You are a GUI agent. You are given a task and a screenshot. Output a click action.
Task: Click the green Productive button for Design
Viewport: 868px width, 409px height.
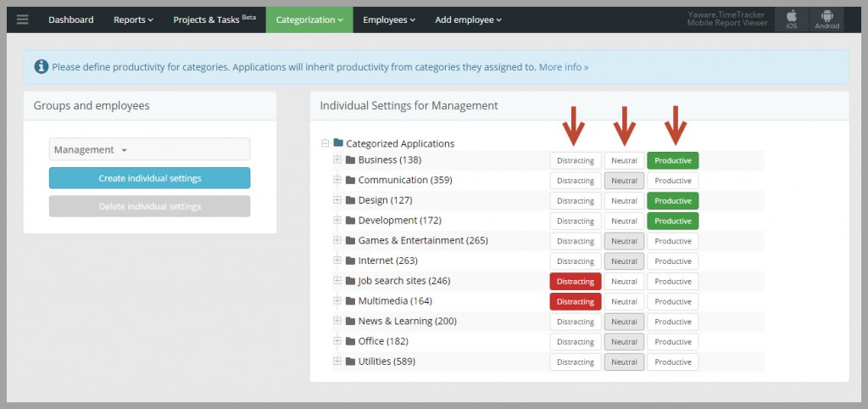pos(672,200)
